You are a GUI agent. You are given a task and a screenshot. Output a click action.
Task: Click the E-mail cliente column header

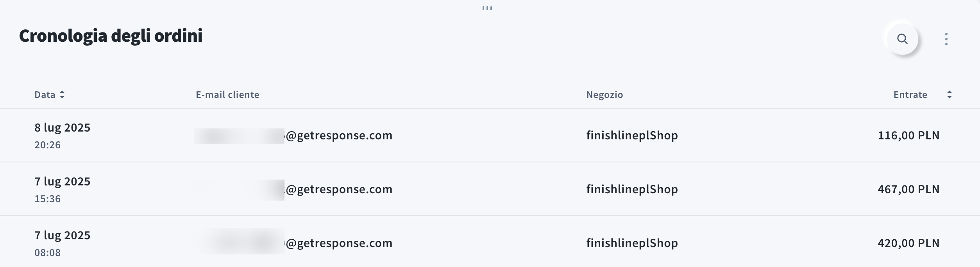[x=227, y=94]
